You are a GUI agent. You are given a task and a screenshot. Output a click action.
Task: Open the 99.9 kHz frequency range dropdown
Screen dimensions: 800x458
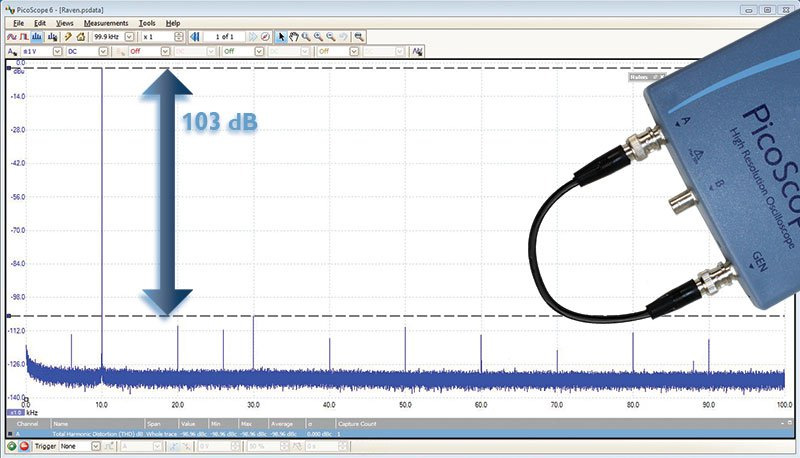[x=129, y=36]
